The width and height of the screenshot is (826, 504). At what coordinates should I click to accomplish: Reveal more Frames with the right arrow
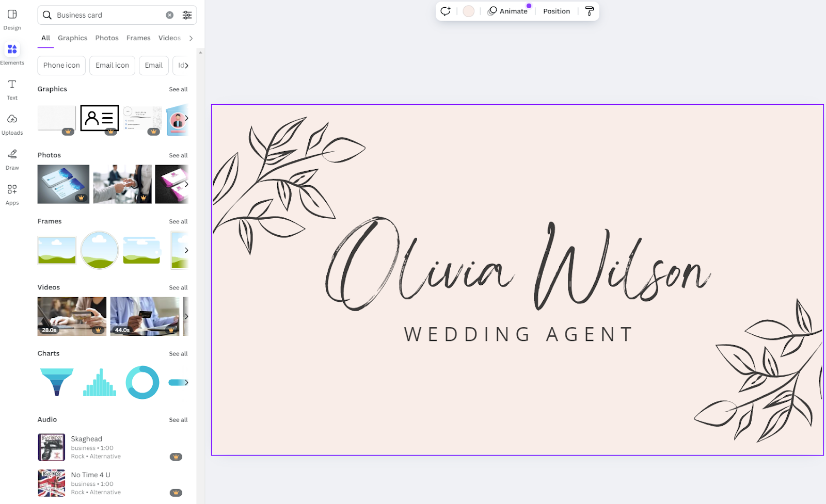pos(186,250)
